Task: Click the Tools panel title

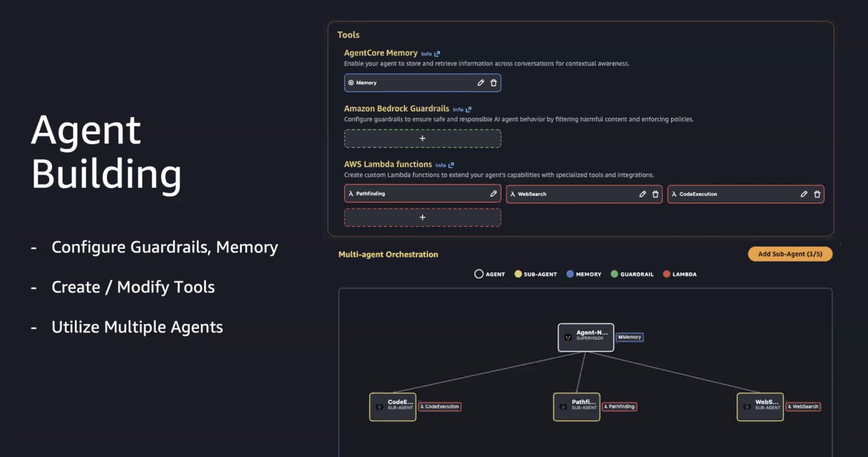Action: point(348,35)
